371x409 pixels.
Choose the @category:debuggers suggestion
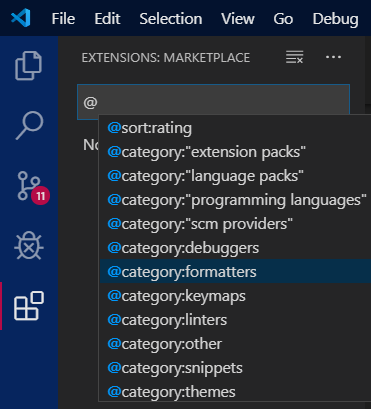[x=235, y=248]
